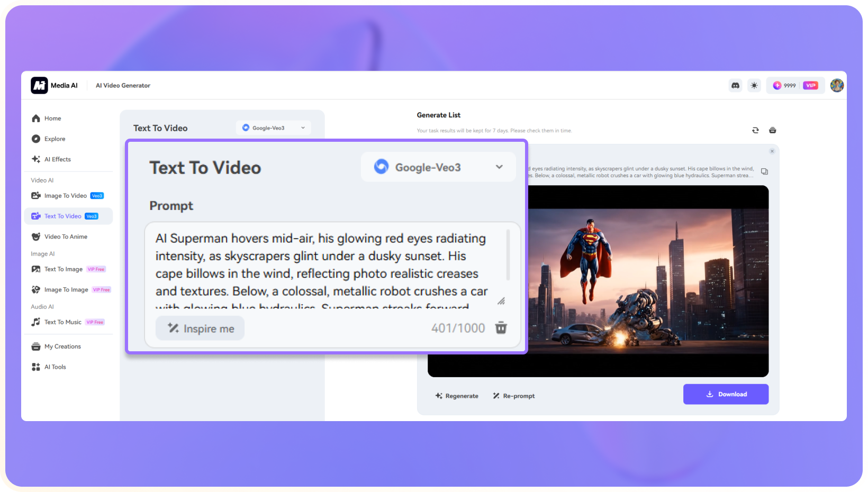
Task: Click the Re-prompt button
Action: [514, 396]
